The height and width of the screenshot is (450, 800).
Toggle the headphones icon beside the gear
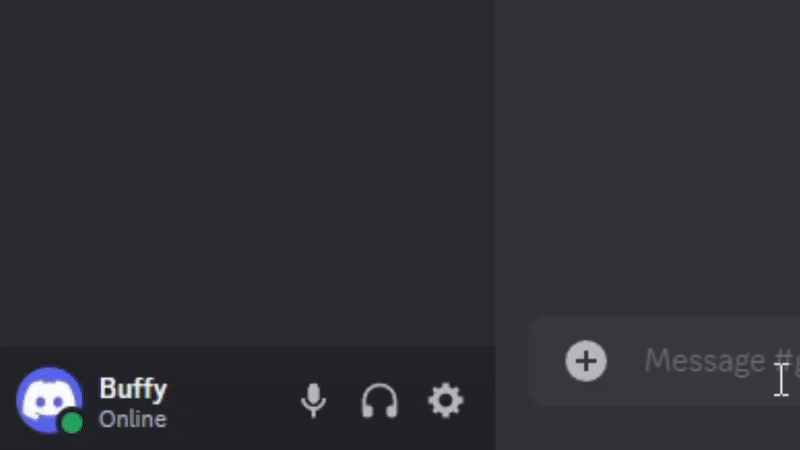tap(380, 401)
